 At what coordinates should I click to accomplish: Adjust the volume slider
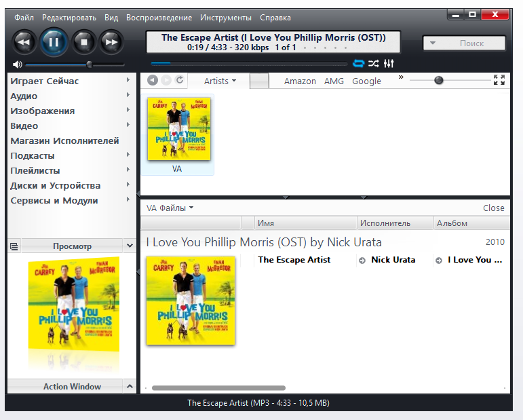[75, 64]
